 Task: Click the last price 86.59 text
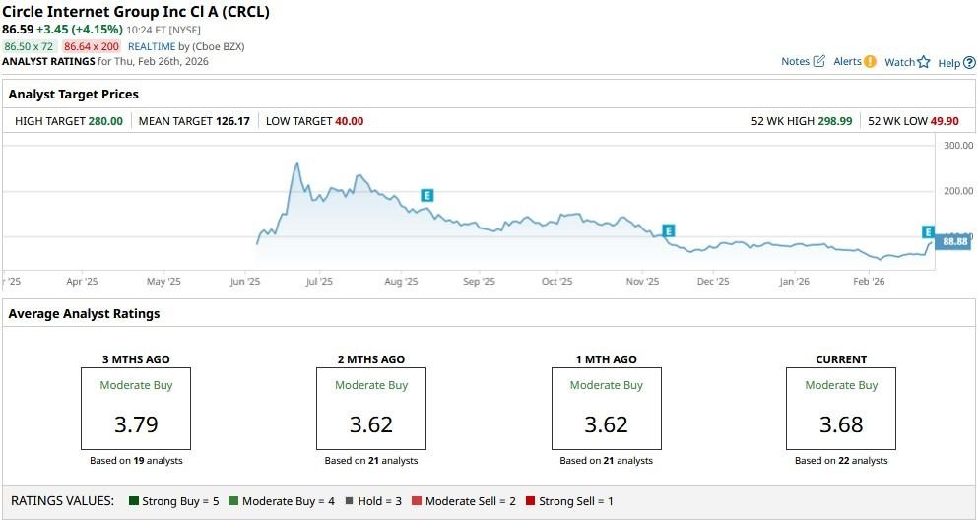18,30
